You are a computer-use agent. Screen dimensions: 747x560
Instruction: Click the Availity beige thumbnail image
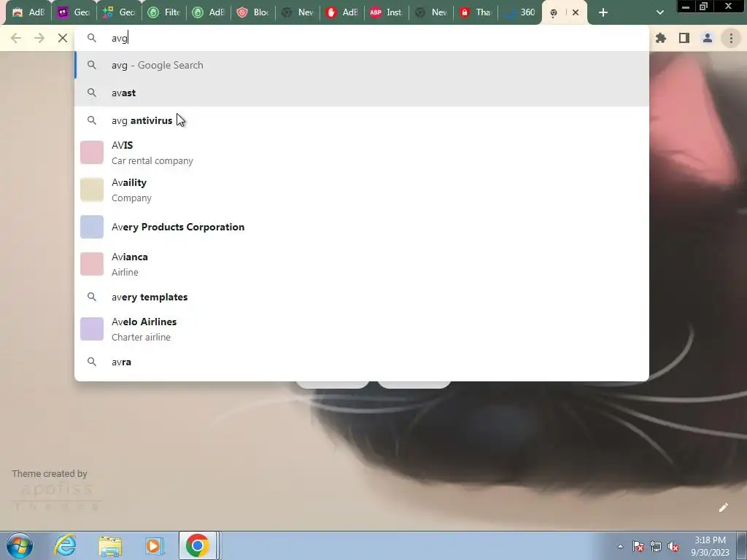click(92, 190)
